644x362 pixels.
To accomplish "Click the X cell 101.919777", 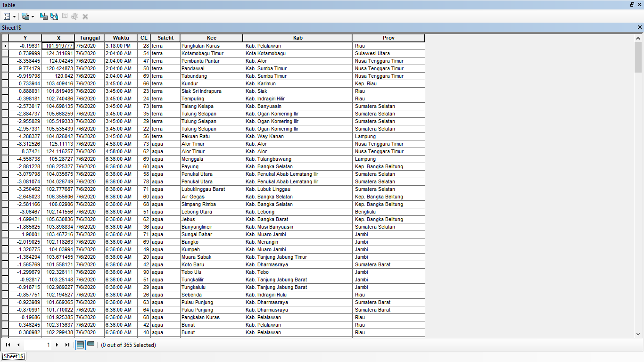I will click(x=58, y=46).
